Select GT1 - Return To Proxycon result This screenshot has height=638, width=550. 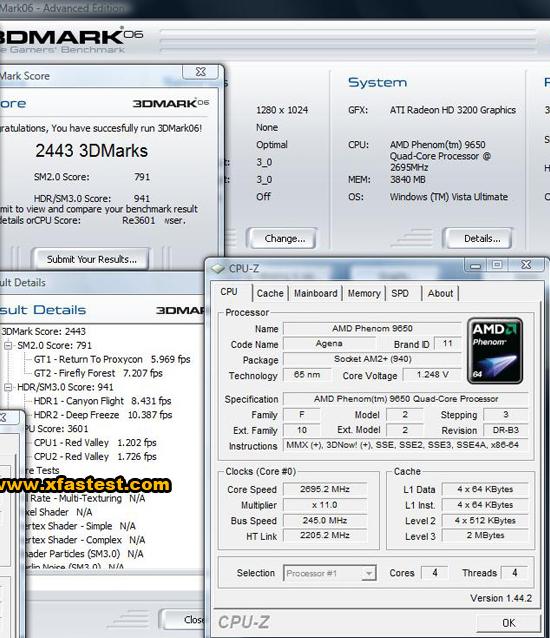coord(112,360)
